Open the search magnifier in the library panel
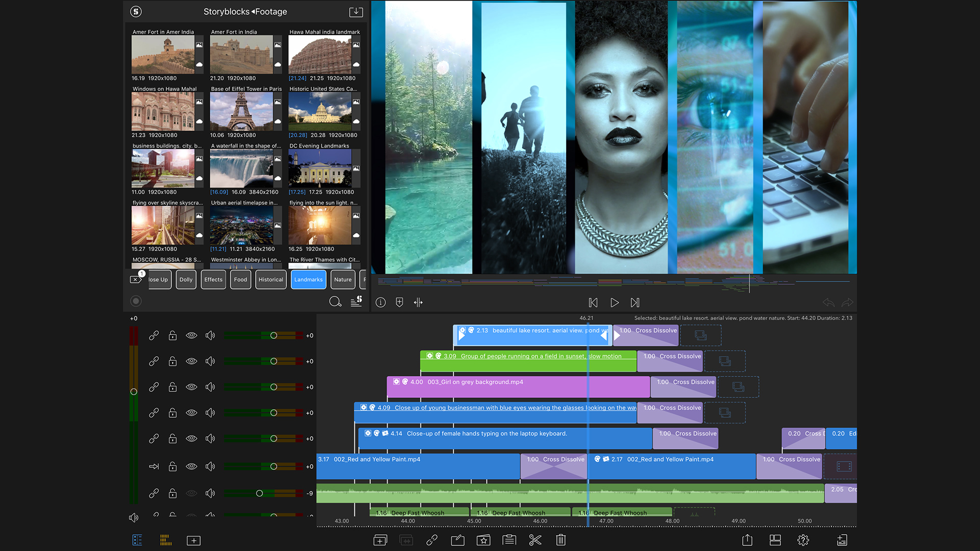 point(335,302)
